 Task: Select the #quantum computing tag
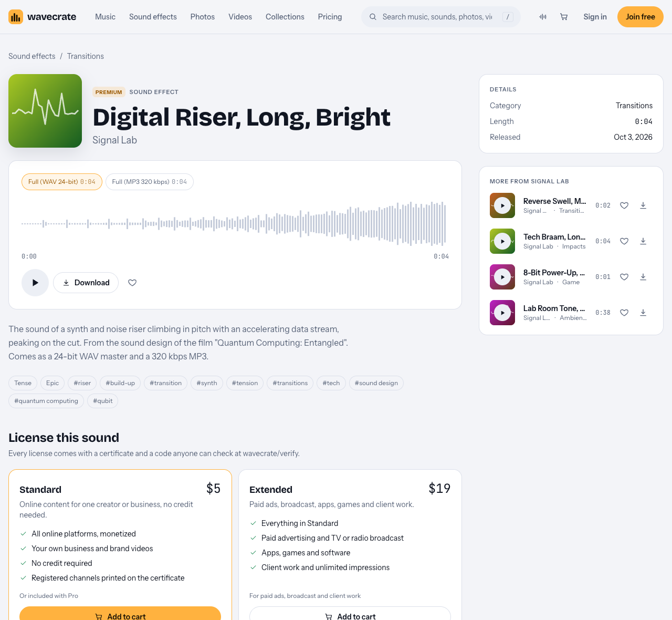click(x=46, y=401)
